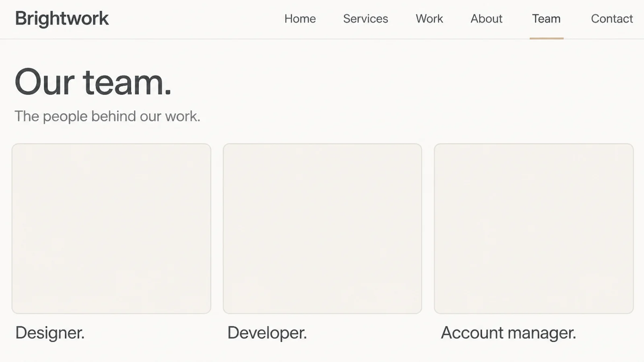Open the Account manager photo card
The image size is (644, 362).
(x=534, y=228)
